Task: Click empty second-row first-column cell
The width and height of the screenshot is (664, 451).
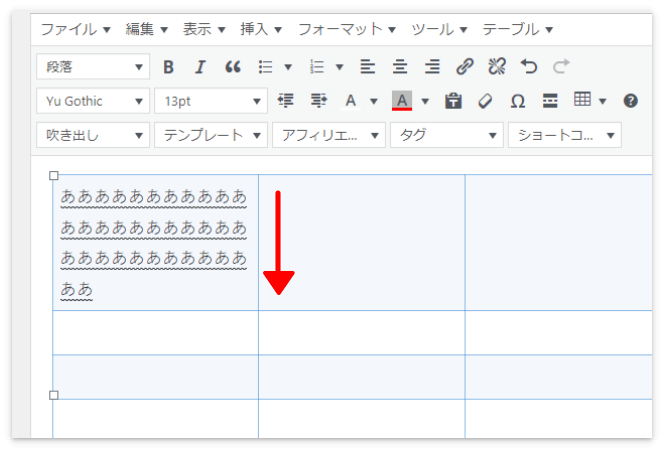Action: click(155, 332)
